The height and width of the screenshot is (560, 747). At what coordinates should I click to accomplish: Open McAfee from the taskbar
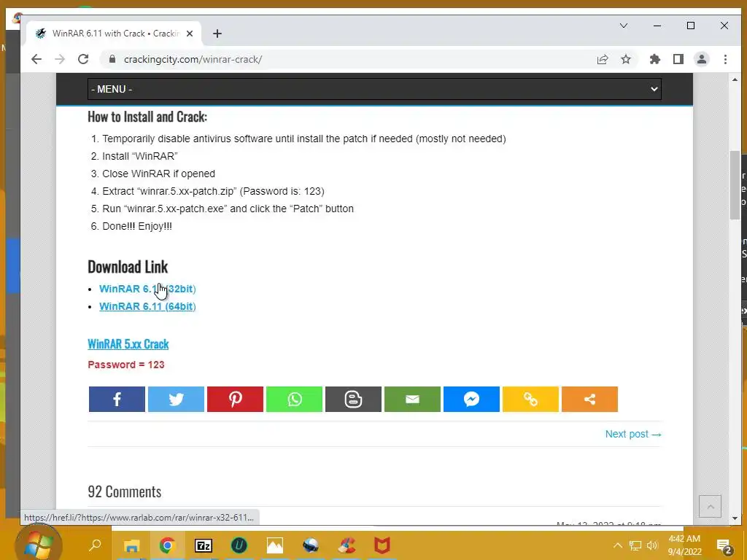click(382, 545)
